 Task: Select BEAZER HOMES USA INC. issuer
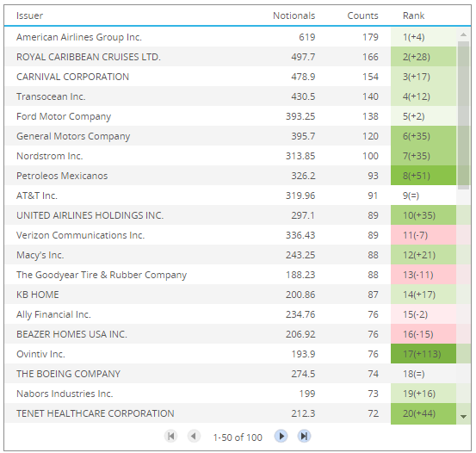point(71,334)
